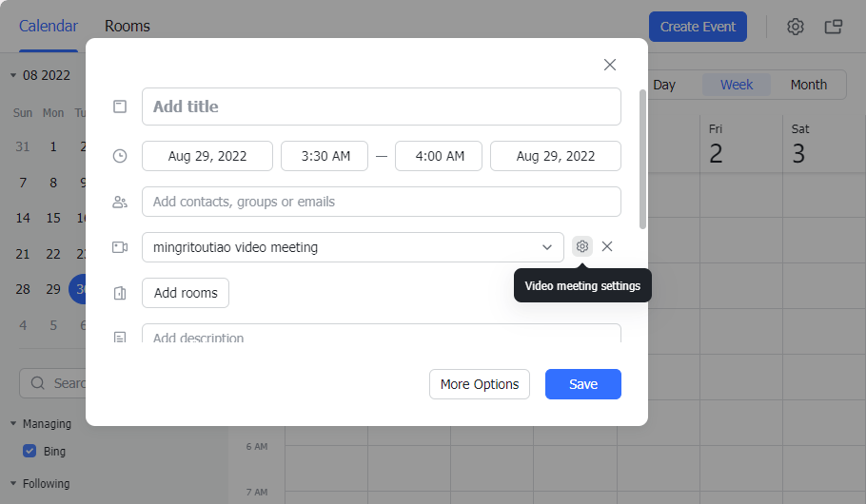Collapse the Managing calendars section
Image resolution: width=866 pixels, height=504 pixels.
[14, 424]
